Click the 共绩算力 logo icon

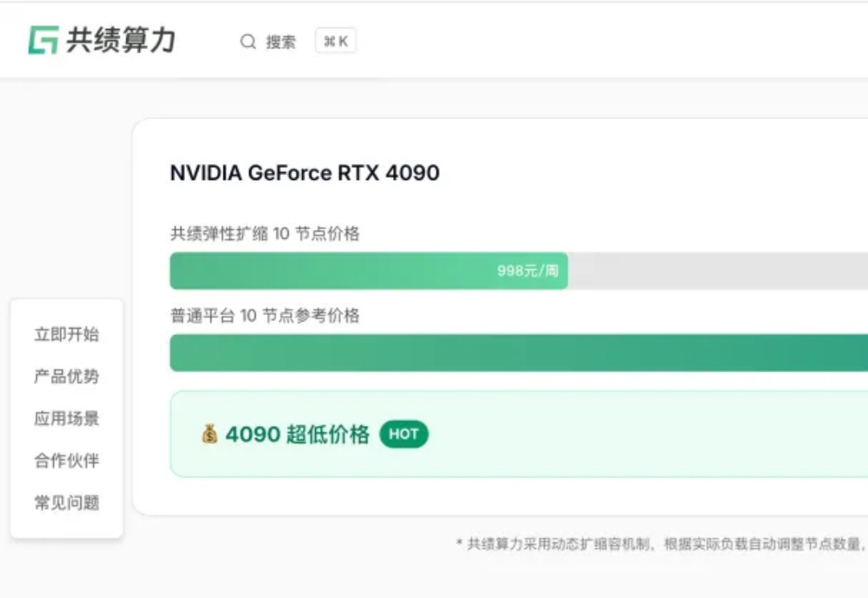[x=43, y=40]
